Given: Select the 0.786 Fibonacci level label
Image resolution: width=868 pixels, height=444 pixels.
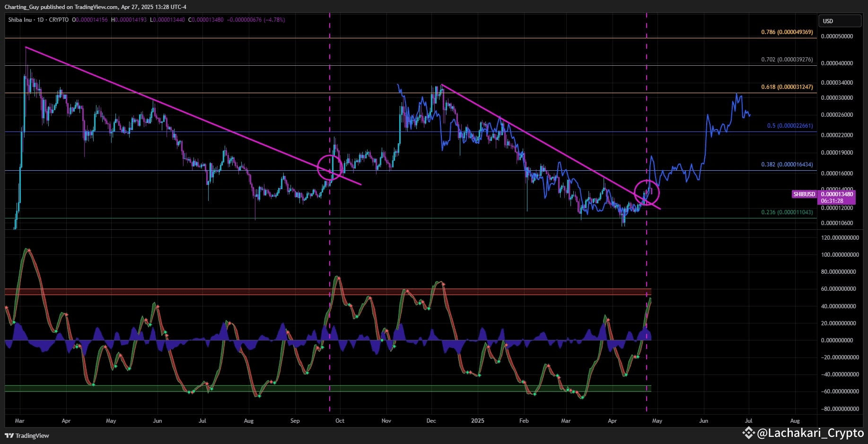Looking at the screenshot, I should 787,32.
